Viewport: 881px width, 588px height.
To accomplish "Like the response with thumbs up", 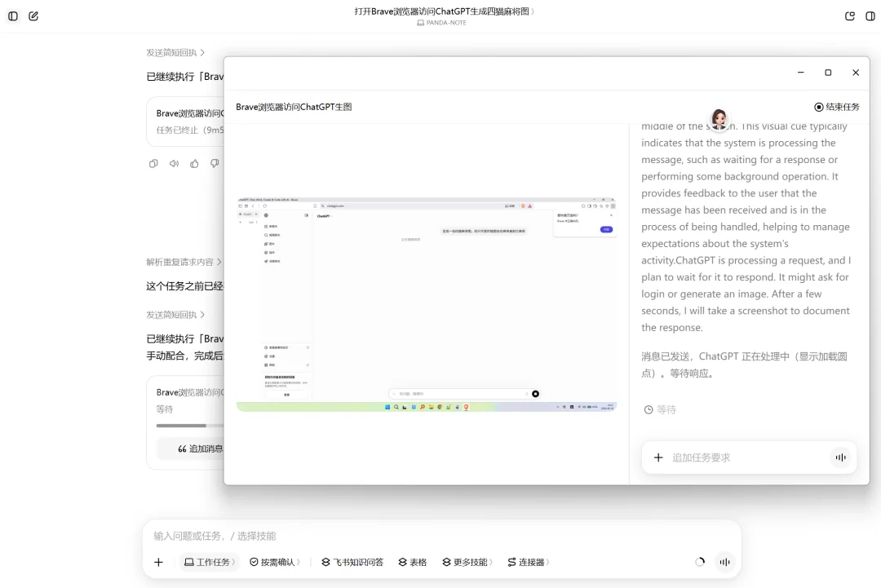I will point(194,163).
